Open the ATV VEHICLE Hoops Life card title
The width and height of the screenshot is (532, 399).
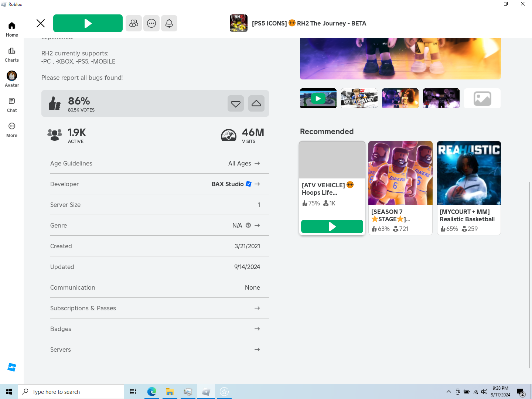[x=328, y=189]
